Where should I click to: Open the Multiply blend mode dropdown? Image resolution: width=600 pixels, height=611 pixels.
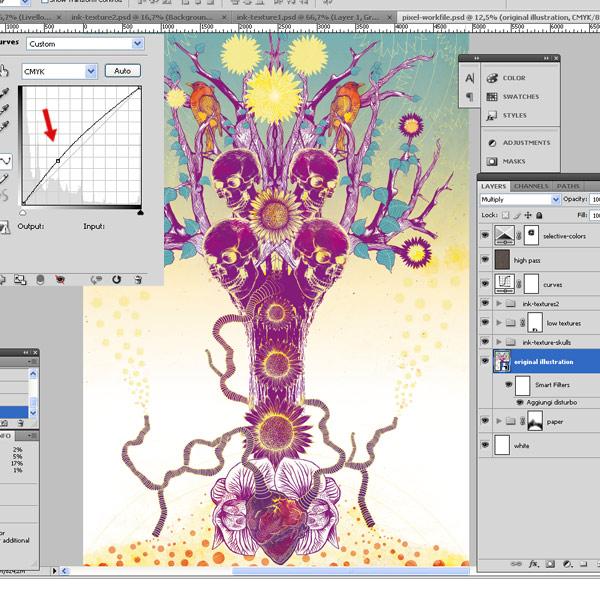pyautogui.click(x=520, y=200)
